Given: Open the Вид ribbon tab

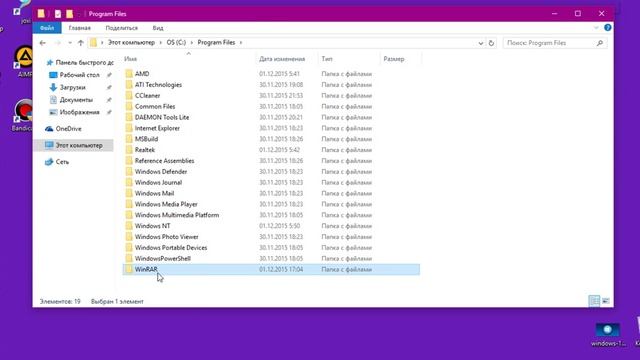Looking at the screenshot, I should [x=158, y=28].
